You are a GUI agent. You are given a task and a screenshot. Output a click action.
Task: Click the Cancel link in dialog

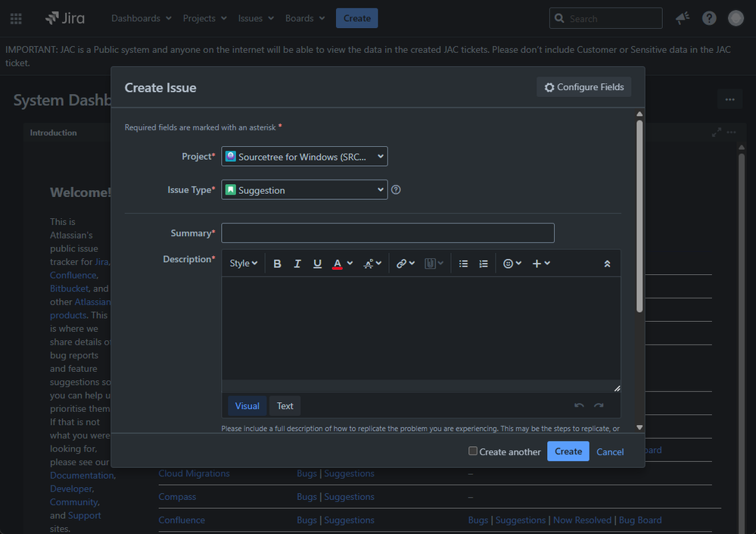[x=610, y=451]
